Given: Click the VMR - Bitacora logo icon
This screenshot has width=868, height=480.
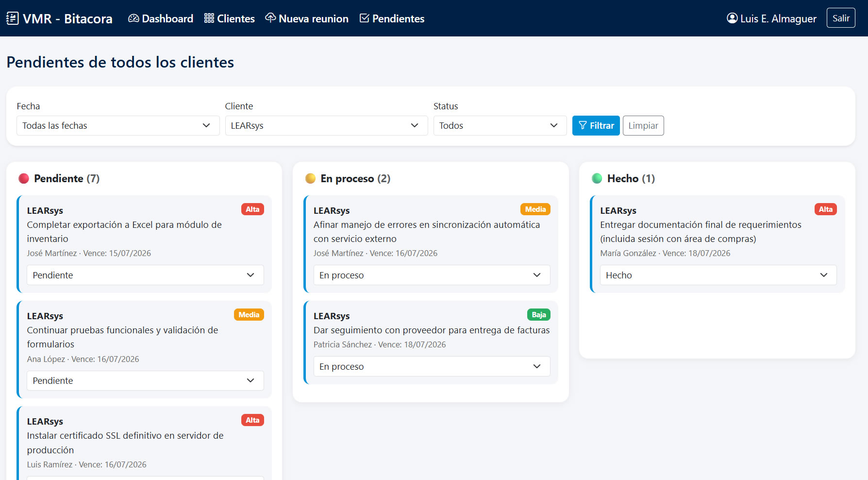Looking at the screenshot, I should pos(12,18).
